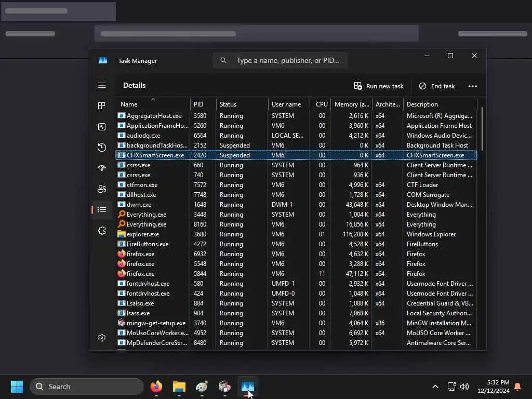Open File Explorer from the taskbar
The height and width of the screenshot is (399, 532).
coord(179,387)
